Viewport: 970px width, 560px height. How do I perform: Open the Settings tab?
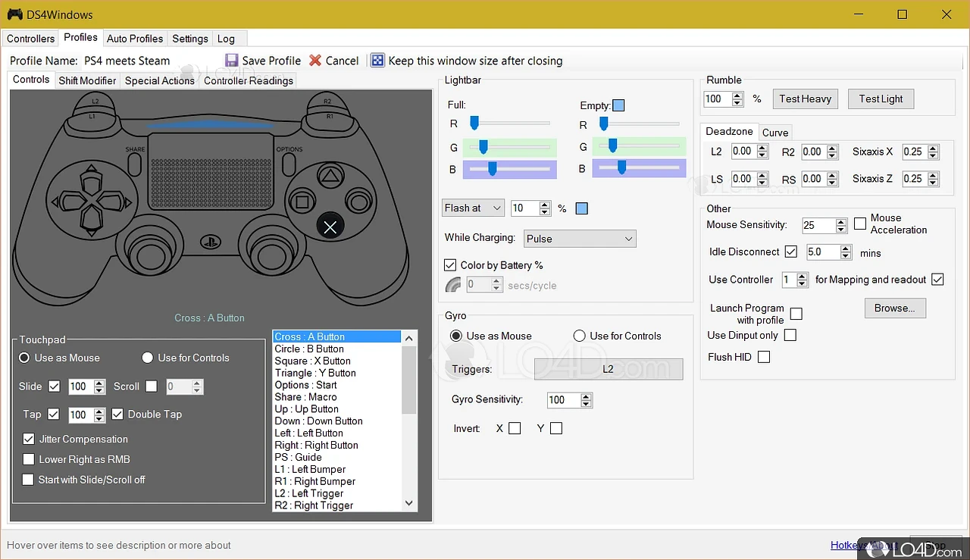click(190, 39)
